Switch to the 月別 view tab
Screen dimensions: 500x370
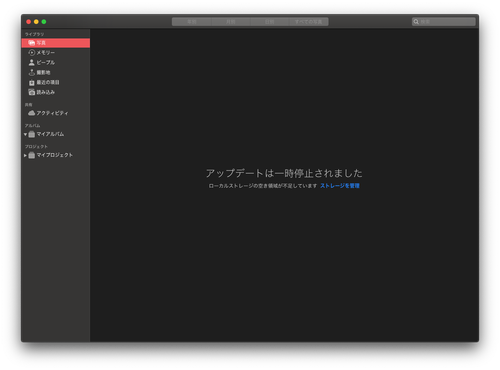[x=231, y=22]
